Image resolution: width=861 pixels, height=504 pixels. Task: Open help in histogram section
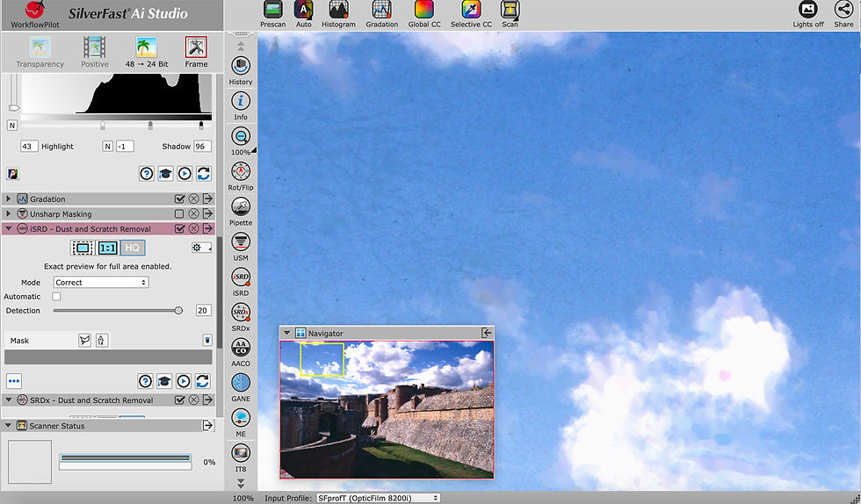[x=147, y=174]
